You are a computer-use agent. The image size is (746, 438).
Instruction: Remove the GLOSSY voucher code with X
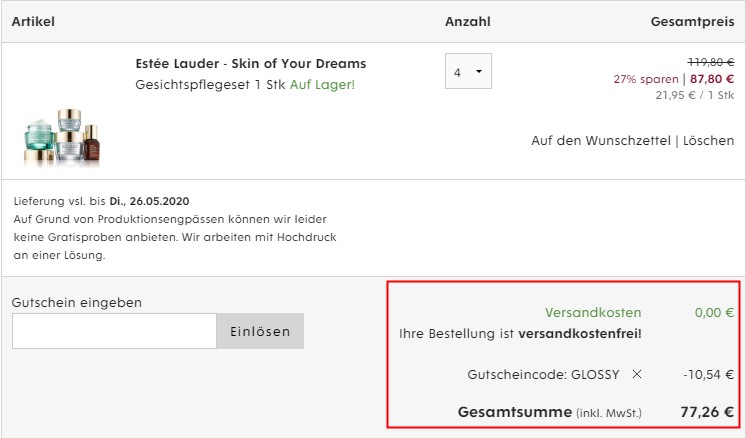637,375
